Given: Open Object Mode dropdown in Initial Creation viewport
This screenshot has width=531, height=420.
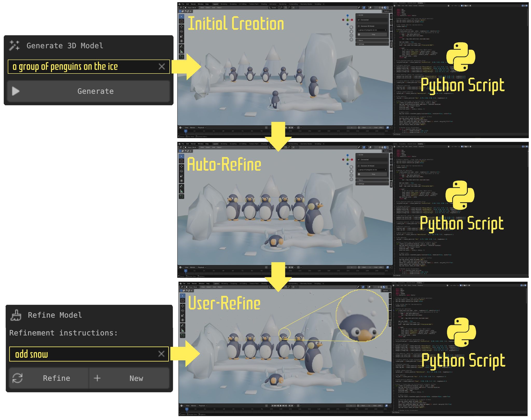Looking at the screenshot, I should pos(192,8).
